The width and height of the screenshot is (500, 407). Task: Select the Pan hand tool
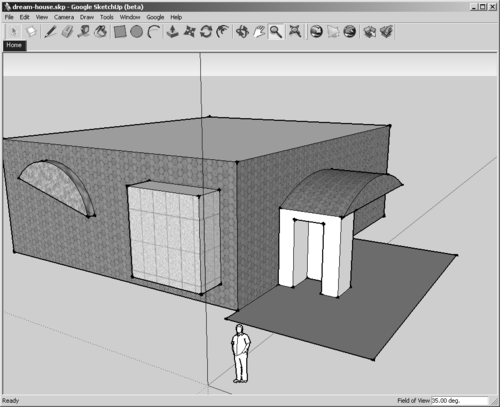tap(259, 32)
